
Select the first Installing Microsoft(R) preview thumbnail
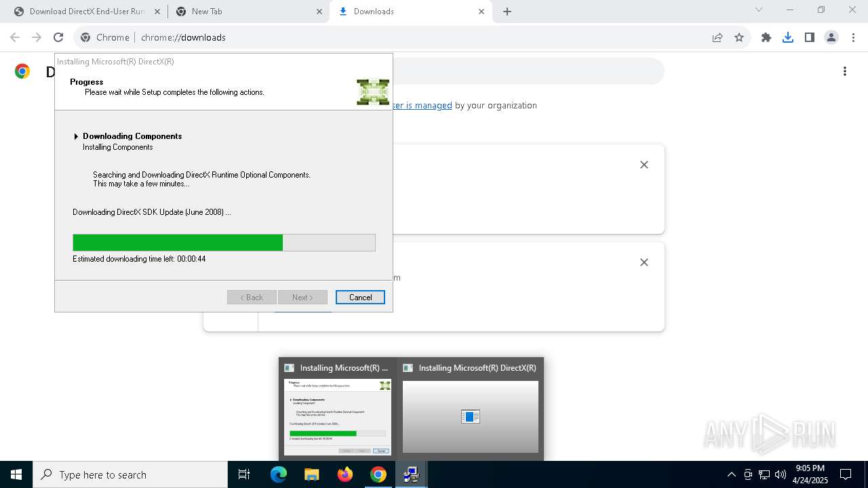click(x=338, y=409)
